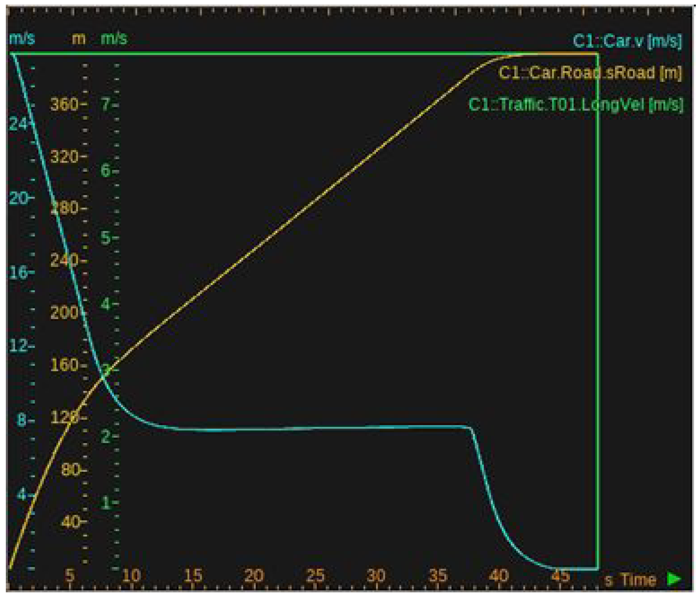Click the 1 tick on the green axis
The height and width of the screenshot is (599, 700).
point(106,503)
